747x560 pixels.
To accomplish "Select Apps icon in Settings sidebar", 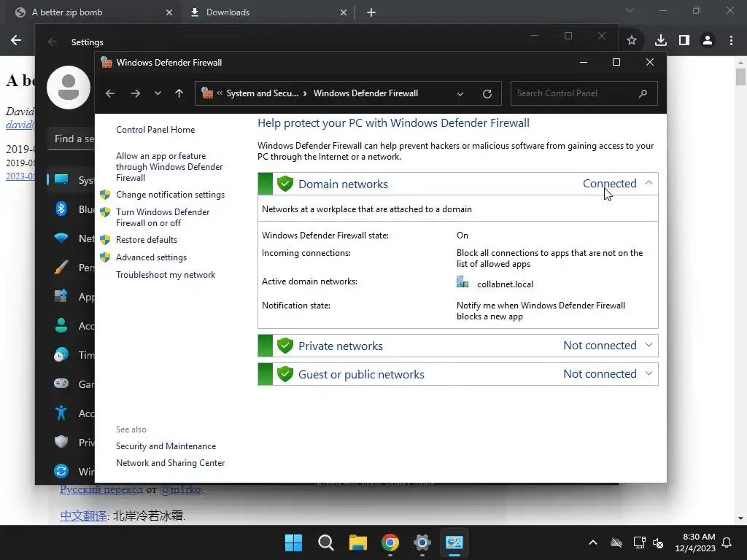I will tap(61, 296).
